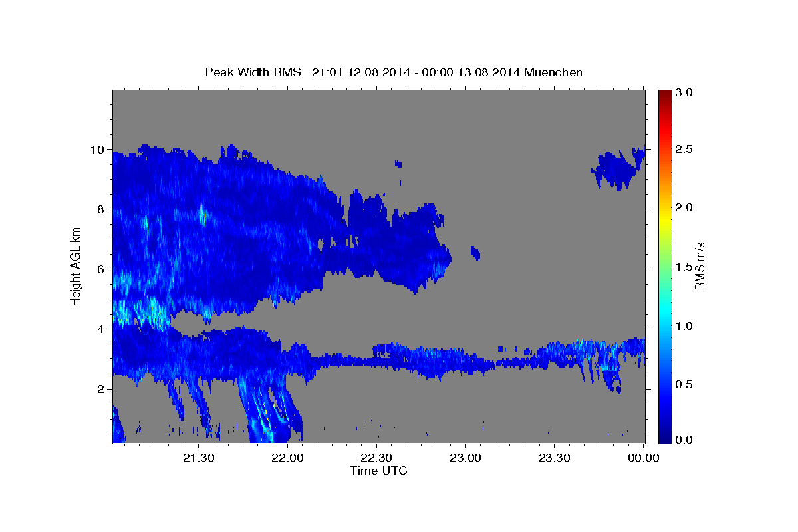Click the '22:00' time axis label
Viewport: 798px width, 532px height.
click(x=288, y=458)
